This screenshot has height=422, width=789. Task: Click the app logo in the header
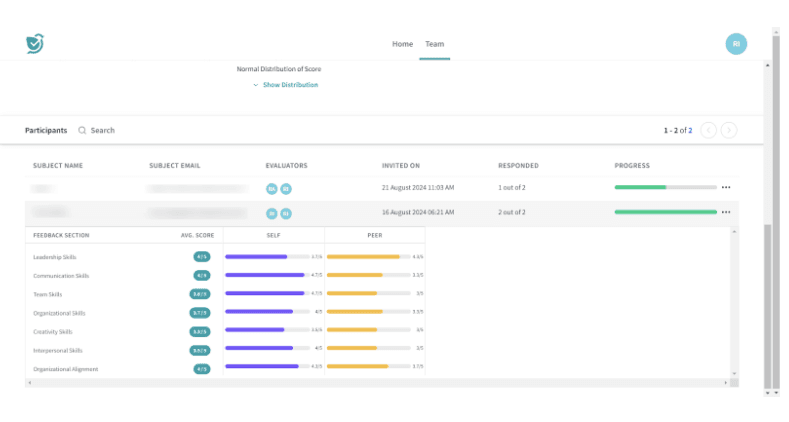(35, 44)
